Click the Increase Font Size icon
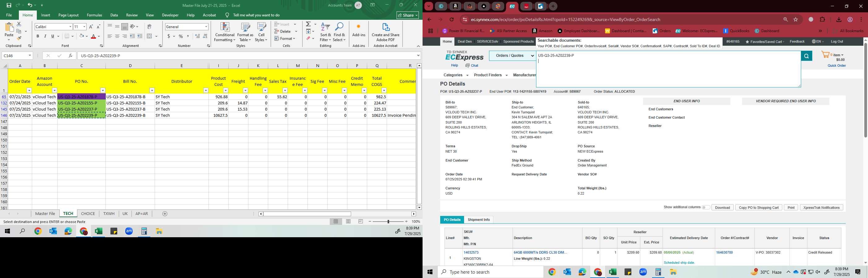 coord(91,27)
